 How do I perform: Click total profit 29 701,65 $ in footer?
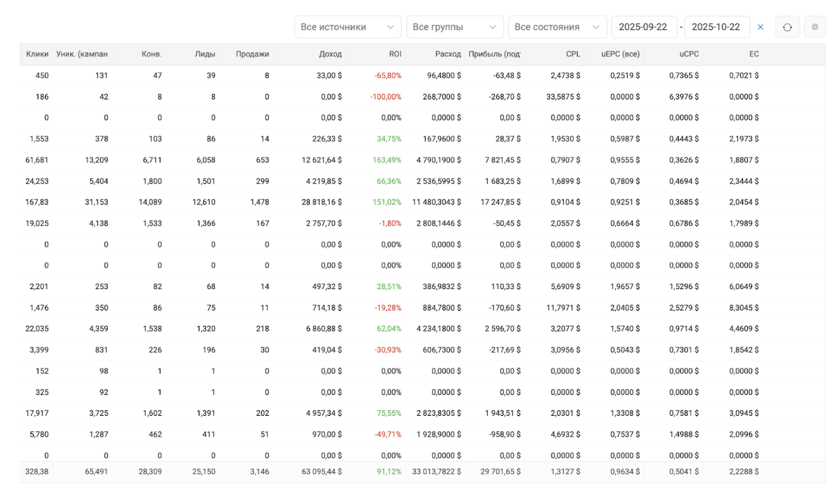[x=497, y=472]
